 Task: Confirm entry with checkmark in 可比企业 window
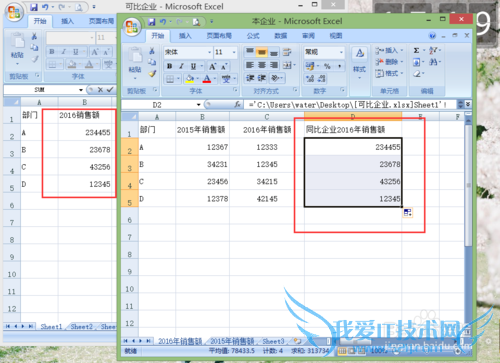pyautogui.click(x=110, y=90)
